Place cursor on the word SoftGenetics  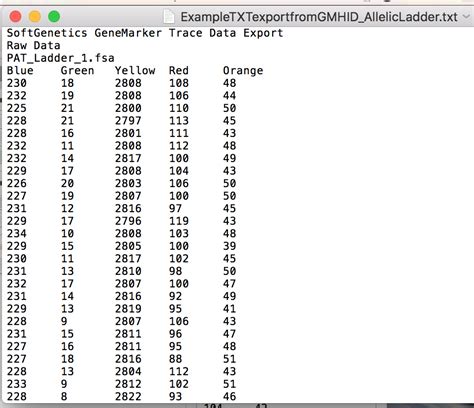[47, 33]
